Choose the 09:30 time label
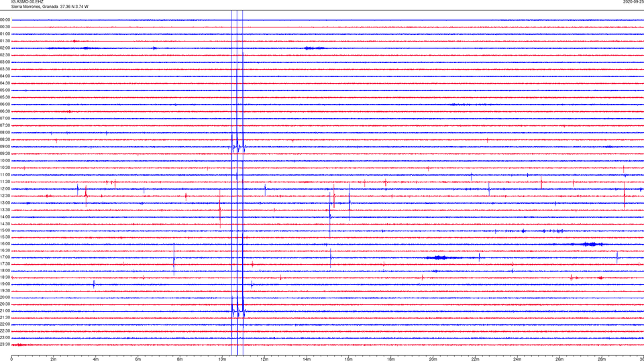Screen dimensions: 644x362 point(5,154)
